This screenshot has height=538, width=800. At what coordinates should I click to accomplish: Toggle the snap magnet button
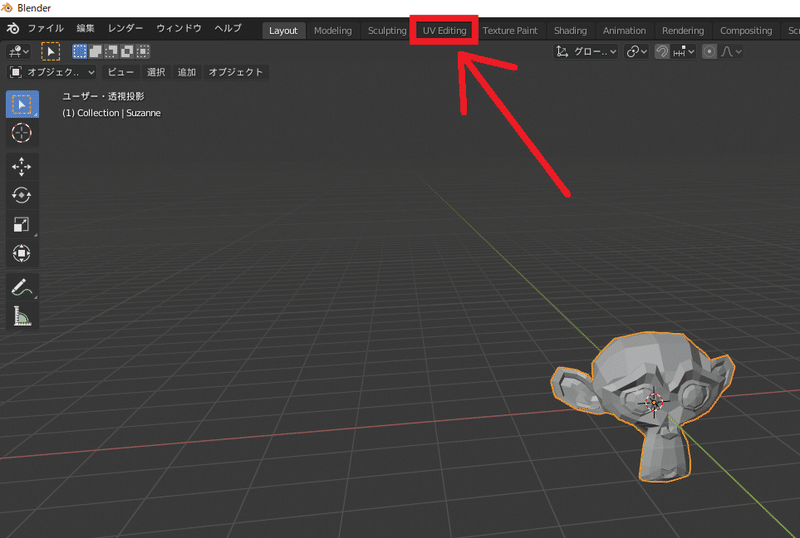click(x=662, y=52)
